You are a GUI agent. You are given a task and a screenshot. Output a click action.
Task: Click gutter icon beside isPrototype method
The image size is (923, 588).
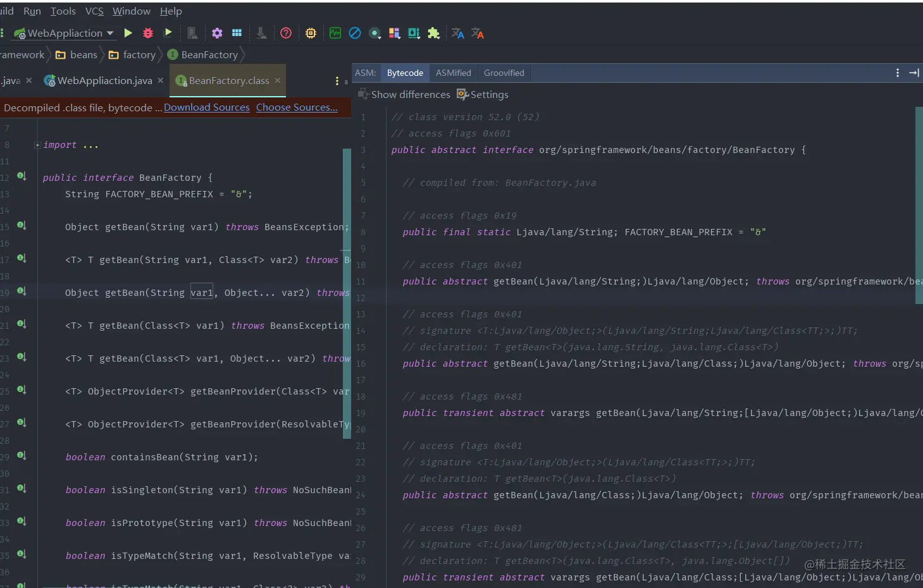[x=22, y=521]
